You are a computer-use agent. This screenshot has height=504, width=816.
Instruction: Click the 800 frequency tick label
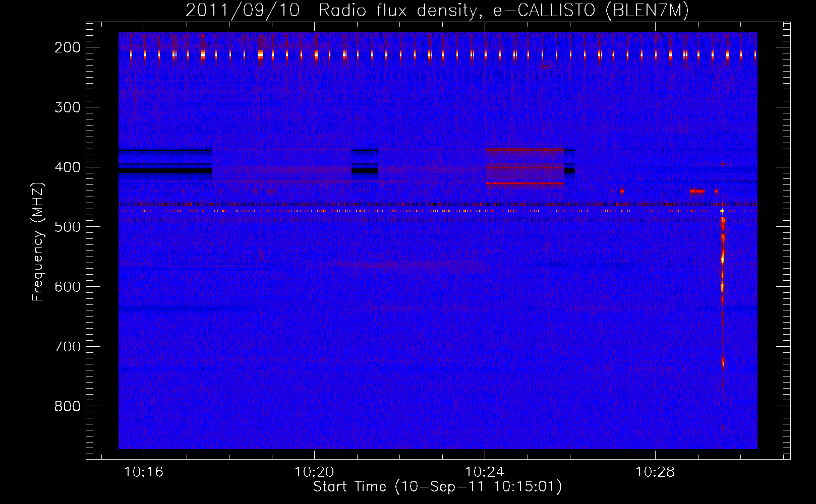68,406
